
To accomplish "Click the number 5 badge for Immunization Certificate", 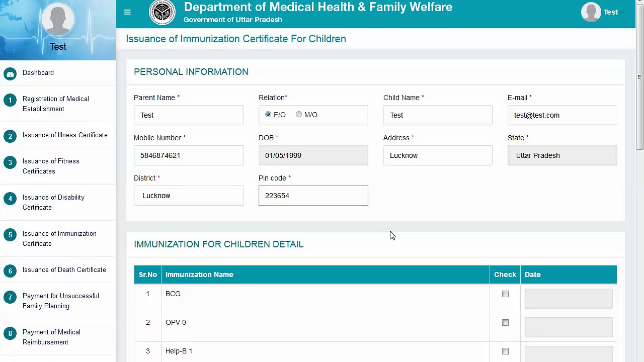I will [x=10, y=235].
